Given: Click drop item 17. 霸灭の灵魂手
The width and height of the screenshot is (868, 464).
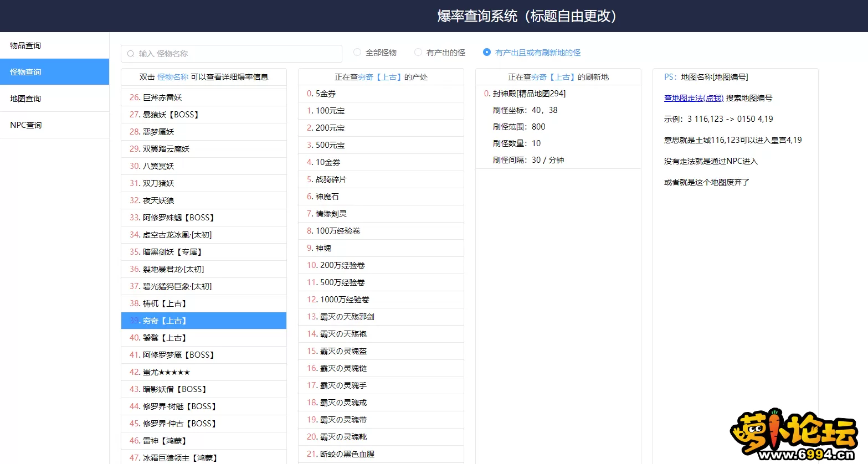Looking at the screenshot, I should tap(381, 385).
